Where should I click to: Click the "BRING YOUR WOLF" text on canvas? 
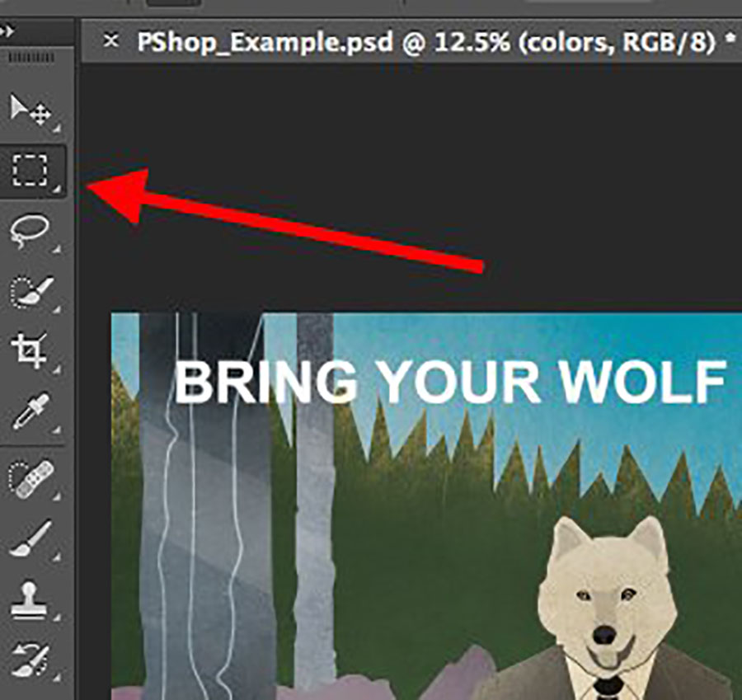pos(449,383)
